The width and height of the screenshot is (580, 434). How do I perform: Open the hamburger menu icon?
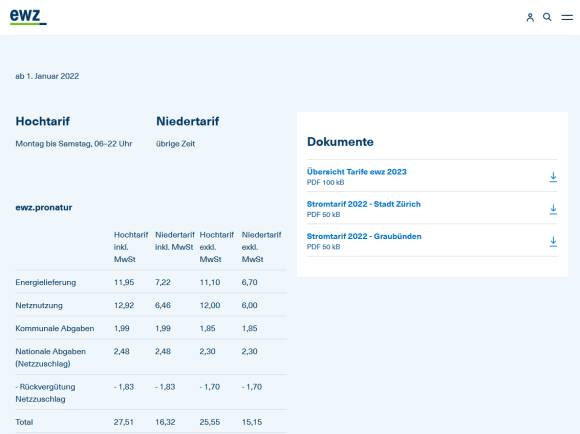pyautogui.click(x=567, y=17)
